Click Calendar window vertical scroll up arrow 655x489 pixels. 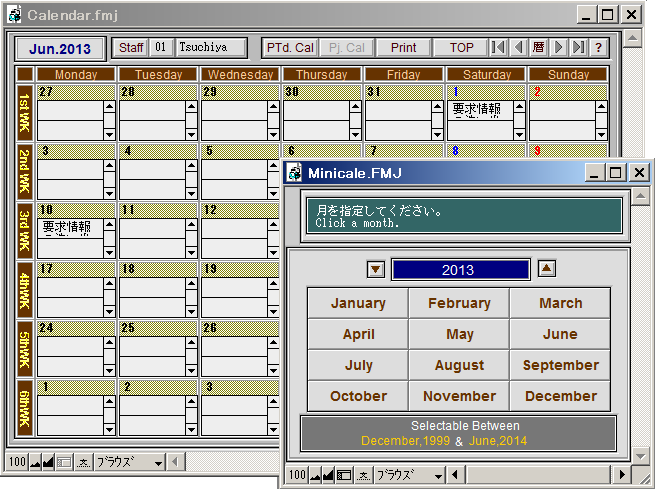632,38
